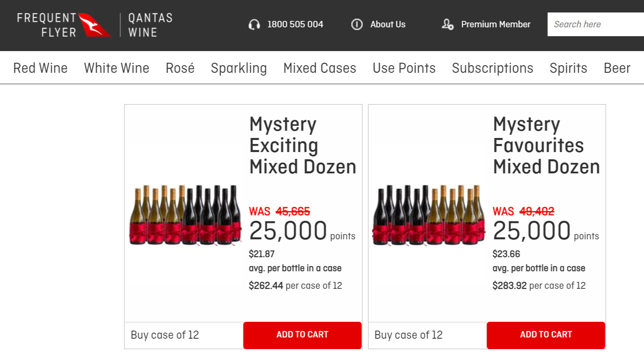
Task: Open Mystery Favourites Mixed Dozen bottle image
Action: [x=429, y=215]
